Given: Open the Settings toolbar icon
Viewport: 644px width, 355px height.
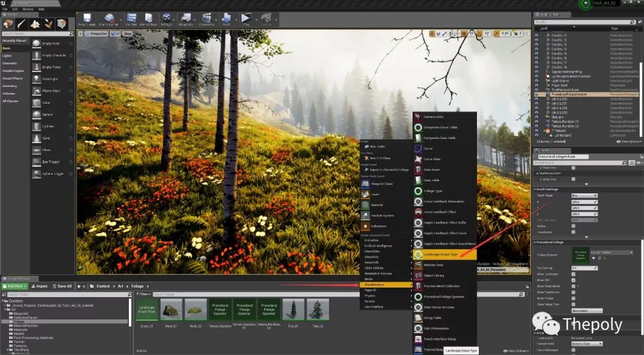Looking at the screenshot, I should [x=166, y=19].
